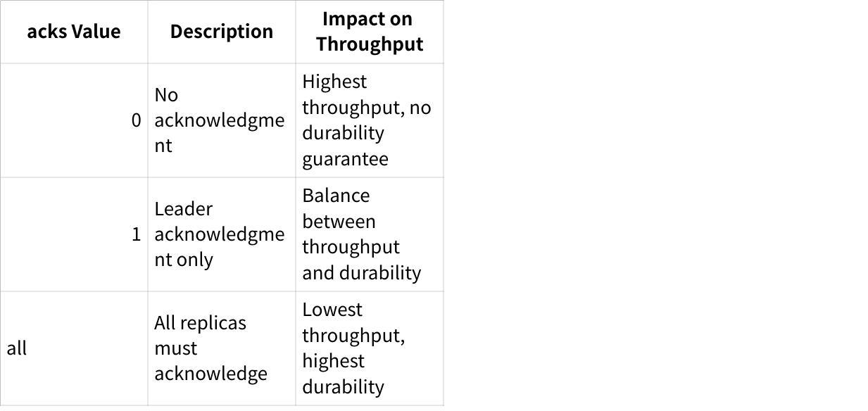Click the "acks Value" column header
The image size is (868, 411).
(x=74, y=32)
